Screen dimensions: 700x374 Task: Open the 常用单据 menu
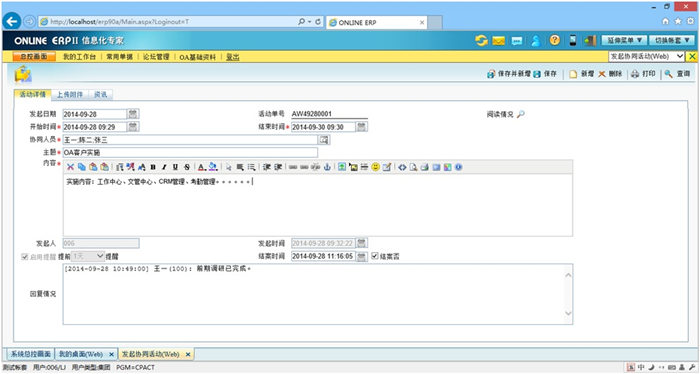pyautogui.click(x=119, y=57)
